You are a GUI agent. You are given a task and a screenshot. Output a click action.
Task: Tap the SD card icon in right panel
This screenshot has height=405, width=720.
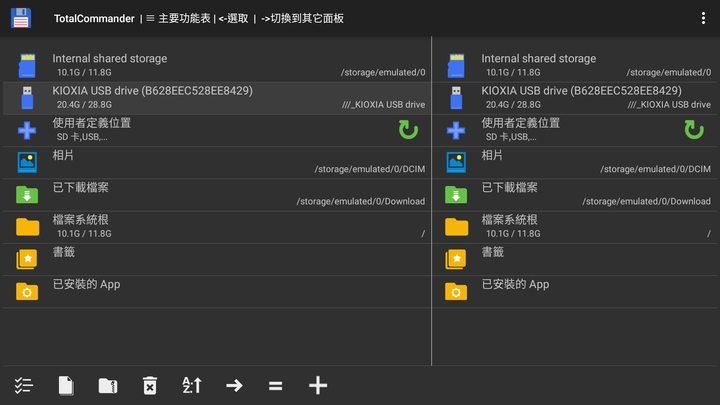point(456,66)
